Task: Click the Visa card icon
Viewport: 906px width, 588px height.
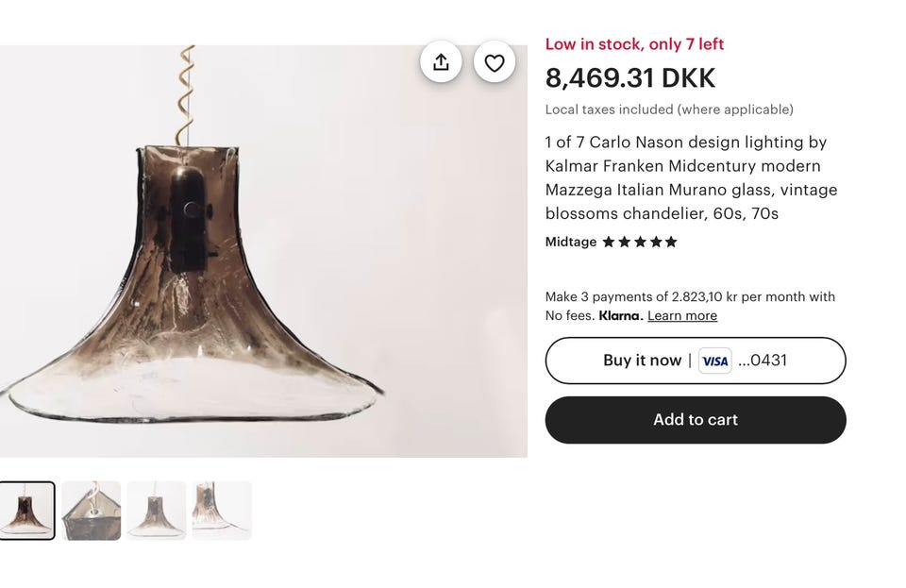Action: [714, 361]
